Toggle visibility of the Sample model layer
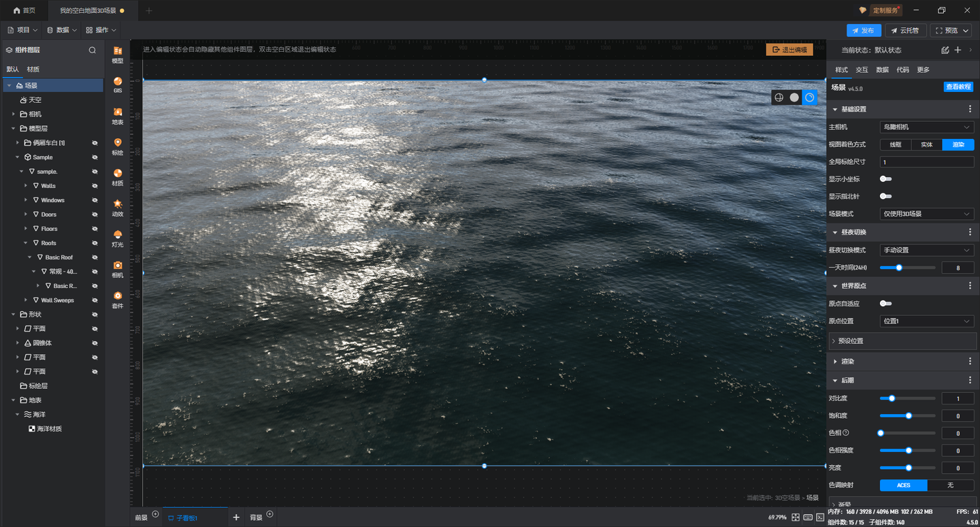This screenshot has height=527, width=980. click(95, 157)
